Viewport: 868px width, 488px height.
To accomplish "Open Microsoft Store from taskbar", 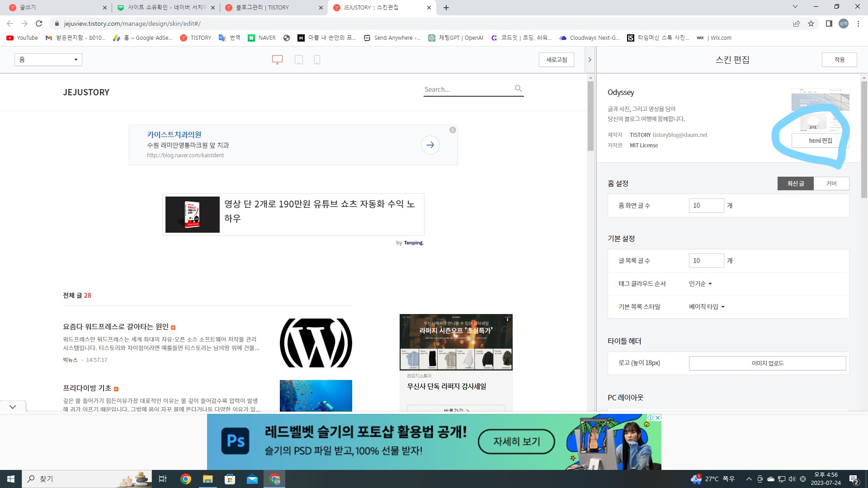I will click(x=230, y=479).
